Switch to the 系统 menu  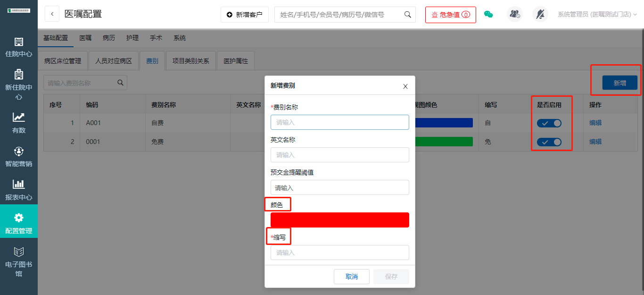click(x=180, y=38)
